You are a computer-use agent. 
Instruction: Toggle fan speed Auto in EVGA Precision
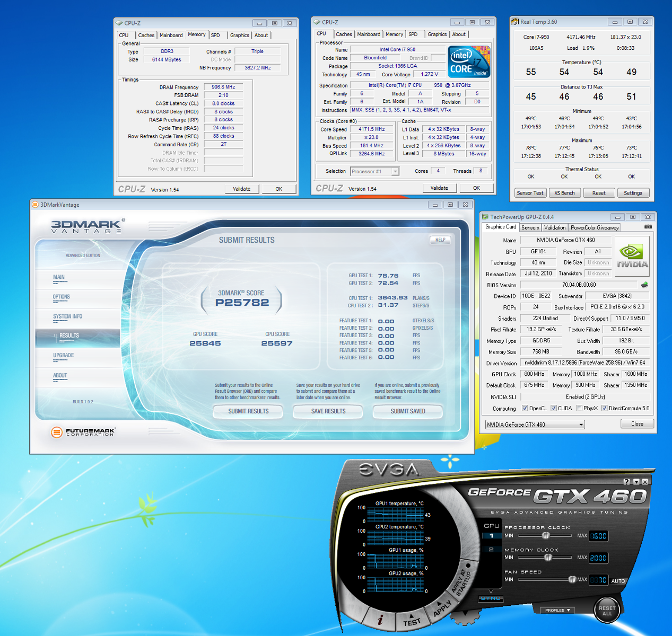tap(618, 581)
